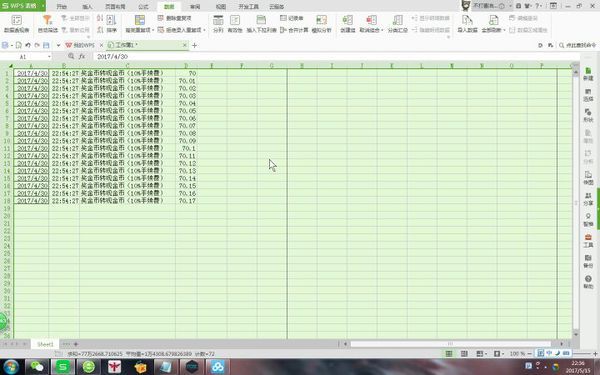Switch to the 开始 Home ribbon tab
Screen dimensions: 600x375
(x=62, y=7)
